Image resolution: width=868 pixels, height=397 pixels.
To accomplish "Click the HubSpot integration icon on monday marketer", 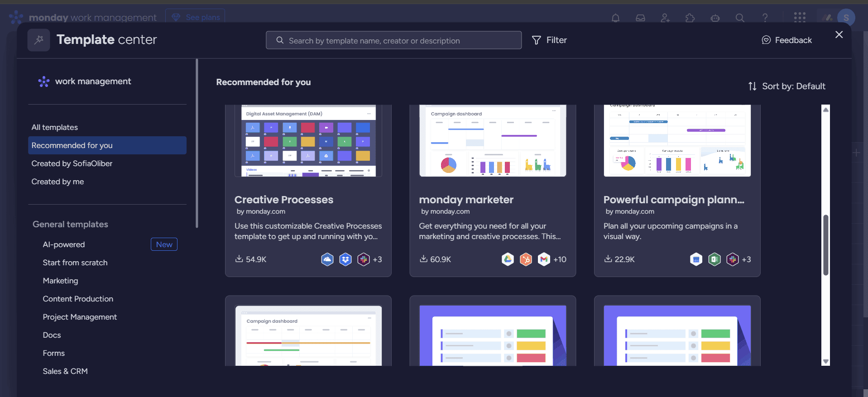I will click(526, 259).
